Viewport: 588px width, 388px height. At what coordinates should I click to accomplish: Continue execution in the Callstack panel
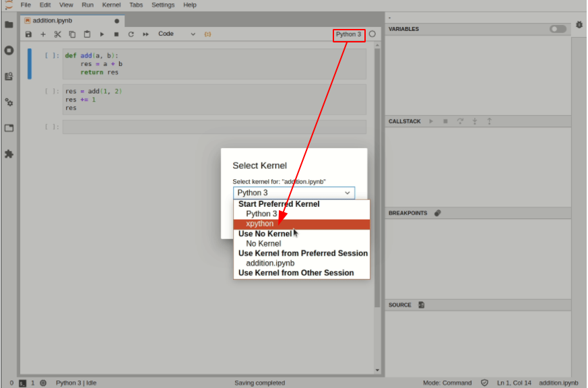click(431, 121)
